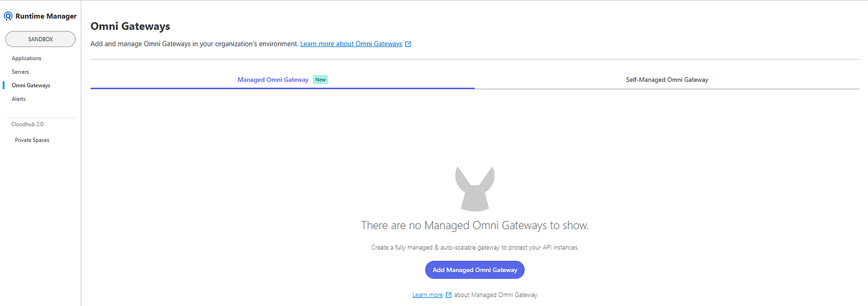The height and width of the screenshot is (306, 868).
Task: Open Learn more link about Managed Omni Gateway
Action: (428, 295)
